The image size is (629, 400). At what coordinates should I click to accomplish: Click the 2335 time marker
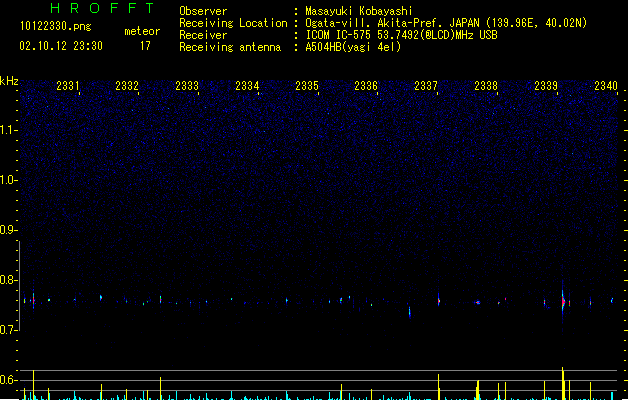(307, 86)
